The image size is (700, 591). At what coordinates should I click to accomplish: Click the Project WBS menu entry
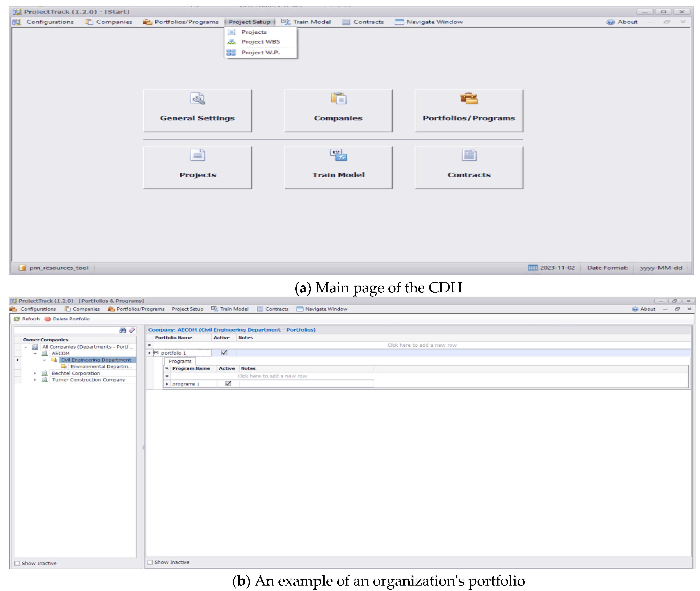pyautogui.click(x=260, y=42)
